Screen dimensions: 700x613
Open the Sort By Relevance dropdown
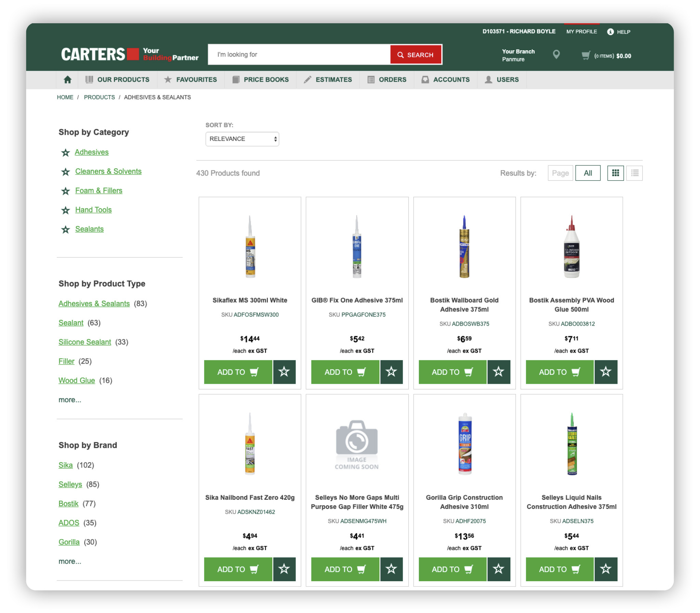coord(242,139)
